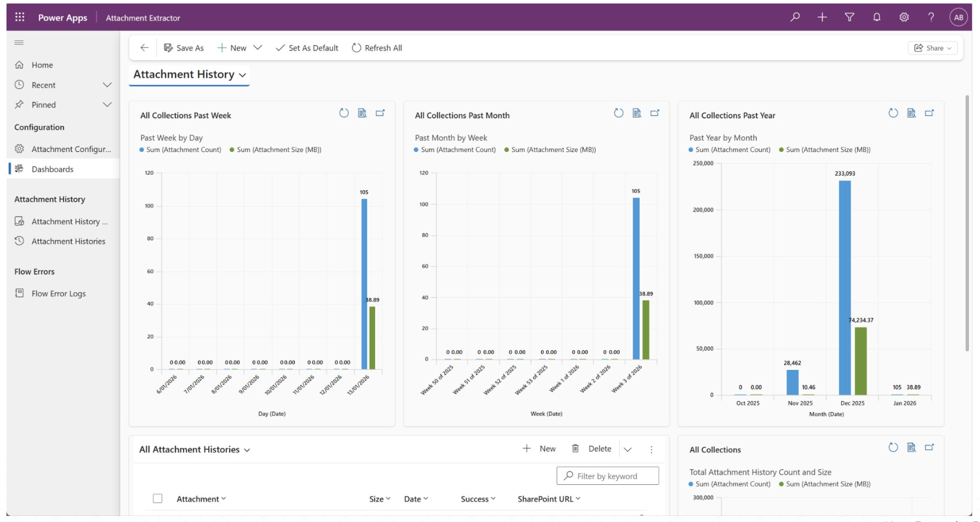
Task: Click the search magnifier in header
Action: click(x=795, y=17)
